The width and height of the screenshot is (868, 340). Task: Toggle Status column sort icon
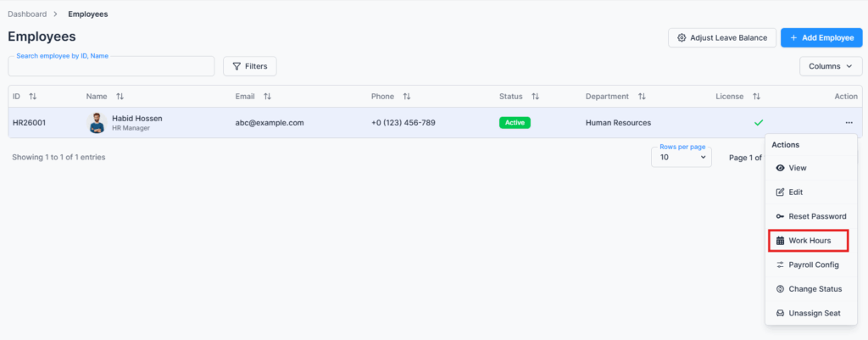pyautogui.click(x=535, y=97)
